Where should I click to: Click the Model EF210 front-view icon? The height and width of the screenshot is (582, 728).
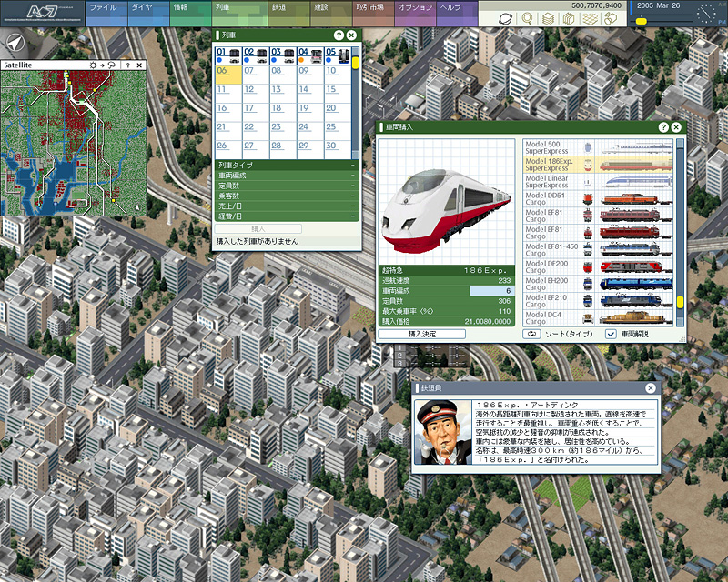(588, 301)
